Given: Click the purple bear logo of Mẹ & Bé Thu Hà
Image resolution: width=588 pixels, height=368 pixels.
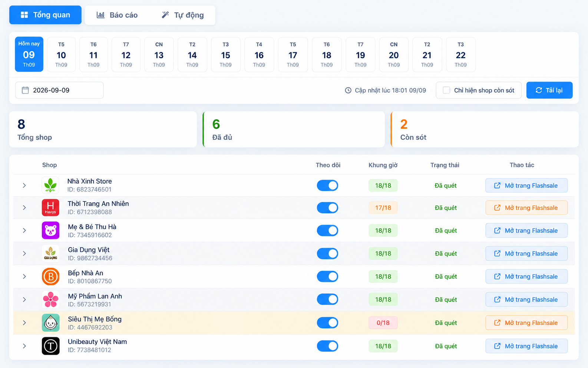Looking at the screenshot, I should (50, 230).
